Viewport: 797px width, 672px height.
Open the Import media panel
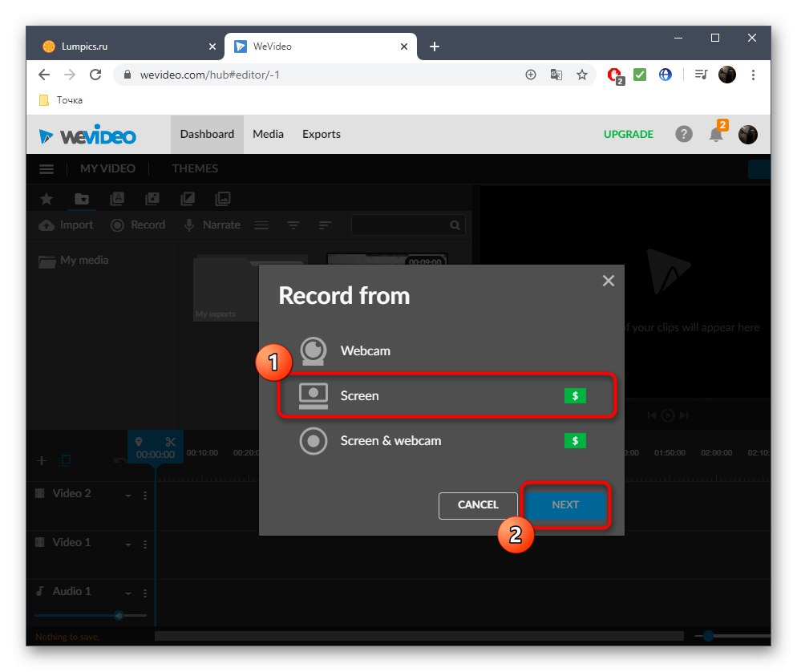click(x=64, y=225)
